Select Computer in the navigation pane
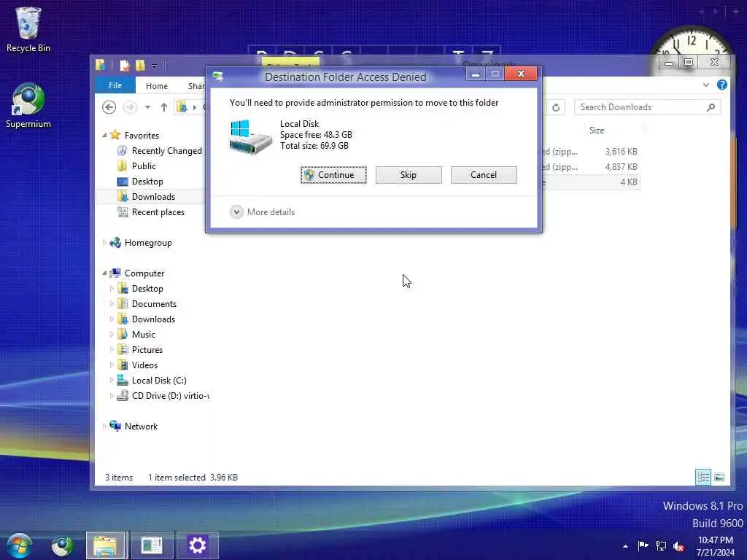Image resolution: width=747 pixels, height=560 pixels. tap(144, 273)
